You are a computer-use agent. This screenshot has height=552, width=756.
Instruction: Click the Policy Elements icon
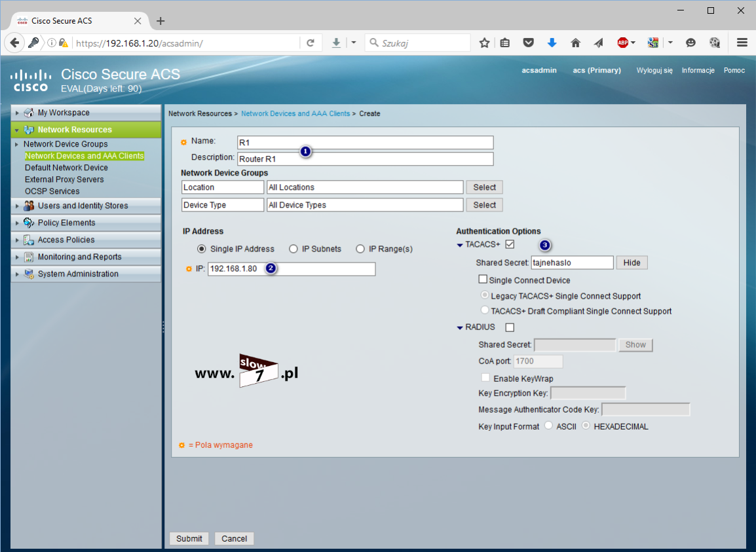[x=29, y=223]
